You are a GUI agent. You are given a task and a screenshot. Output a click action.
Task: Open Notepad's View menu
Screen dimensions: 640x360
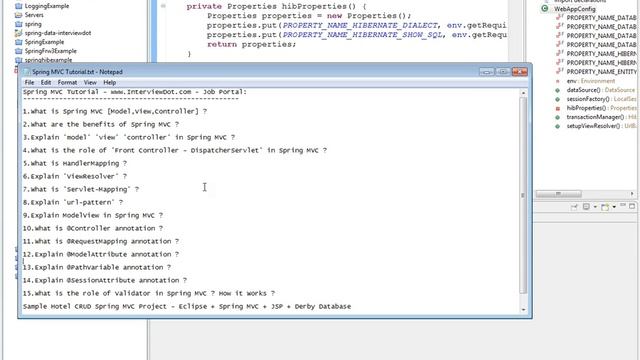coord(90,82)
